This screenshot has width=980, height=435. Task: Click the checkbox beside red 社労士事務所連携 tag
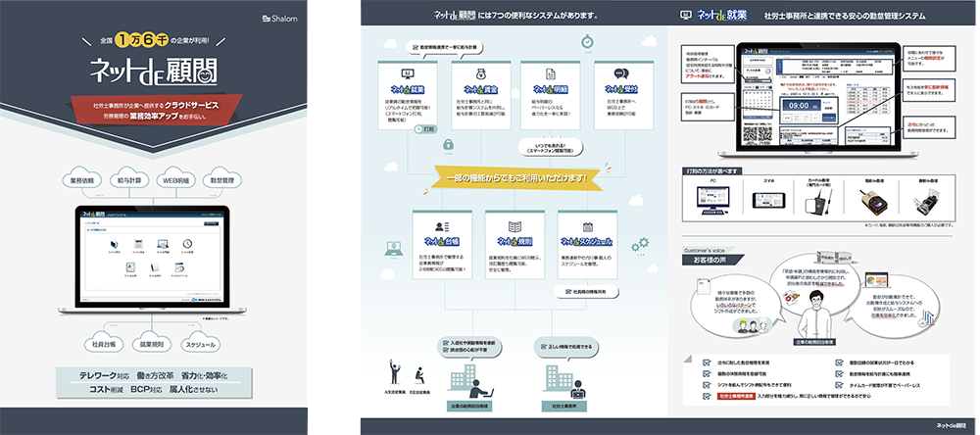(x=707, y=397)
